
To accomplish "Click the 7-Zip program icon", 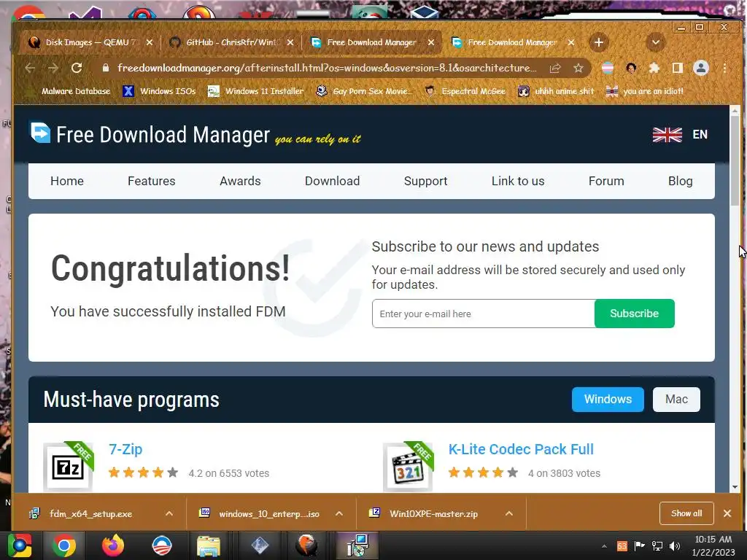I will pos(68,467).
